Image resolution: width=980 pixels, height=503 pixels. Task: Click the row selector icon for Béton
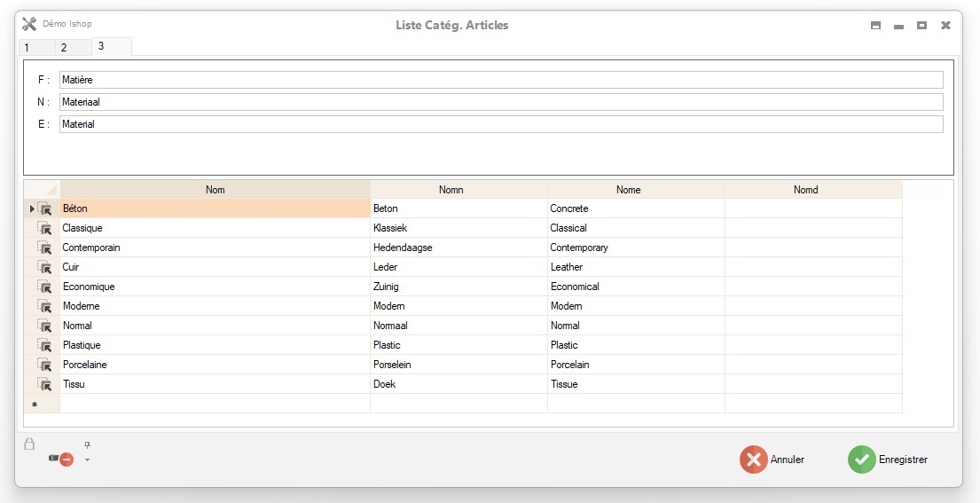[x=44, y=209]
